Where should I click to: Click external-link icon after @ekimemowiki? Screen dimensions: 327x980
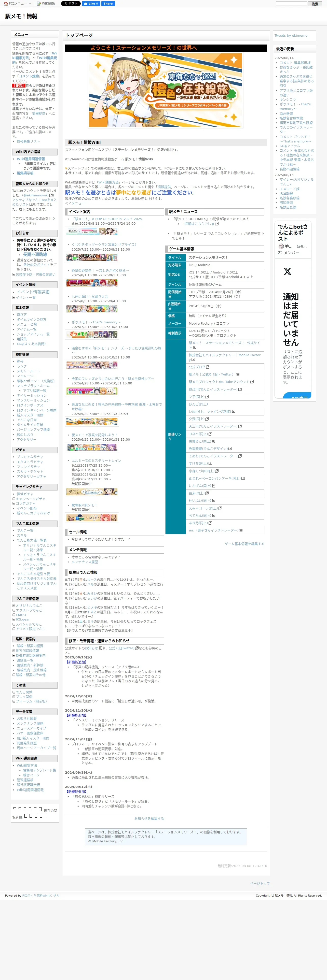point(51,195)
